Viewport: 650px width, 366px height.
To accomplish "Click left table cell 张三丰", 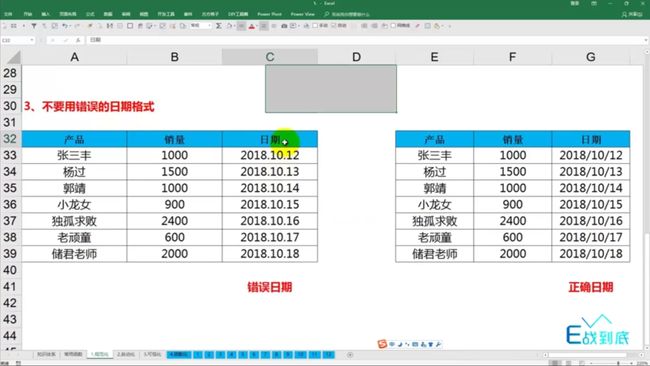I will click(74, 155).
